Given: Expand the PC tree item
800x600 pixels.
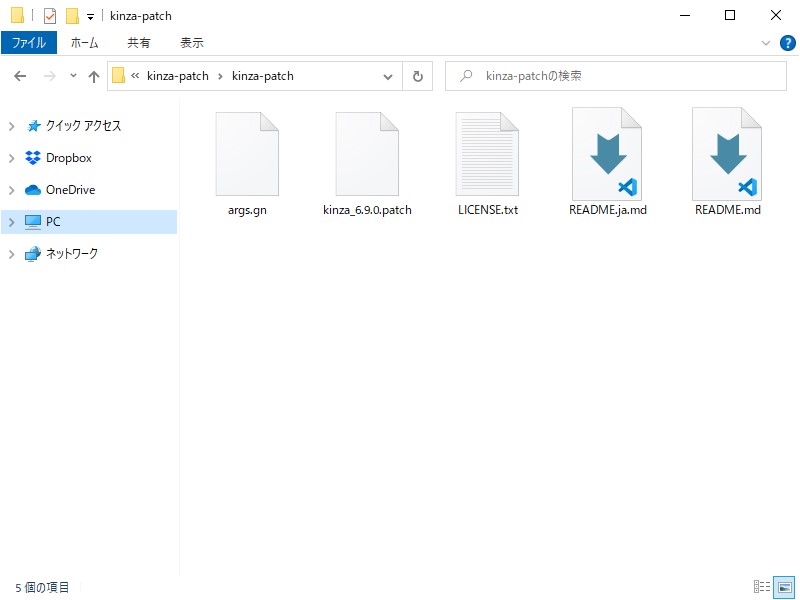Looking at the screenshot, I should tap(11, 221).
